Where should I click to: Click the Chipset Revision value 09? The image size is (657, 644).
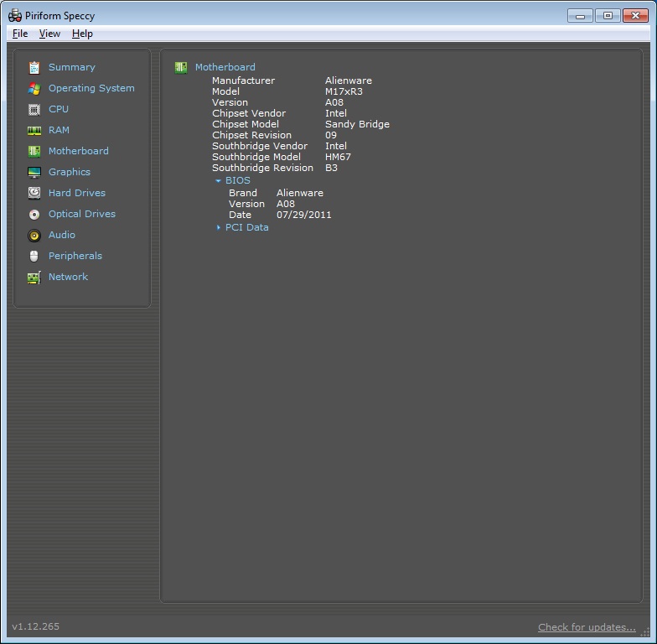coord(330,135)
